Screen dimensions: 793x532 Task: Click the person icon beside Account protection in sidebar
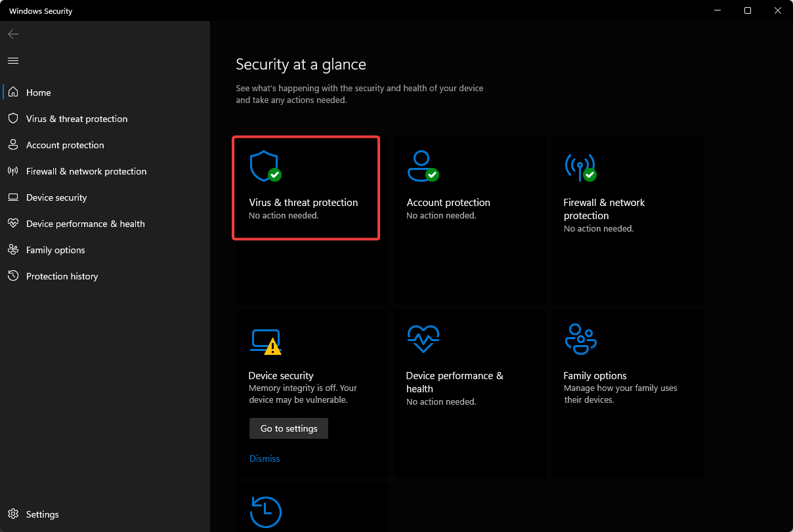(x=13, y=145)
